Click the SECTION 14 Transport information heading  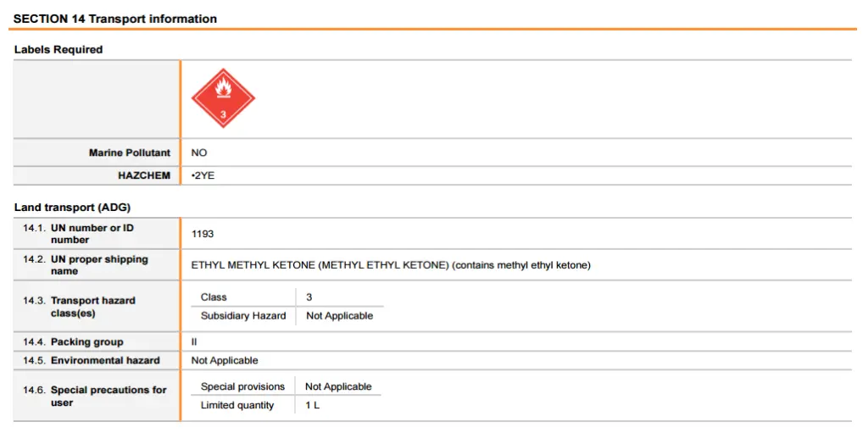(115, 19)
